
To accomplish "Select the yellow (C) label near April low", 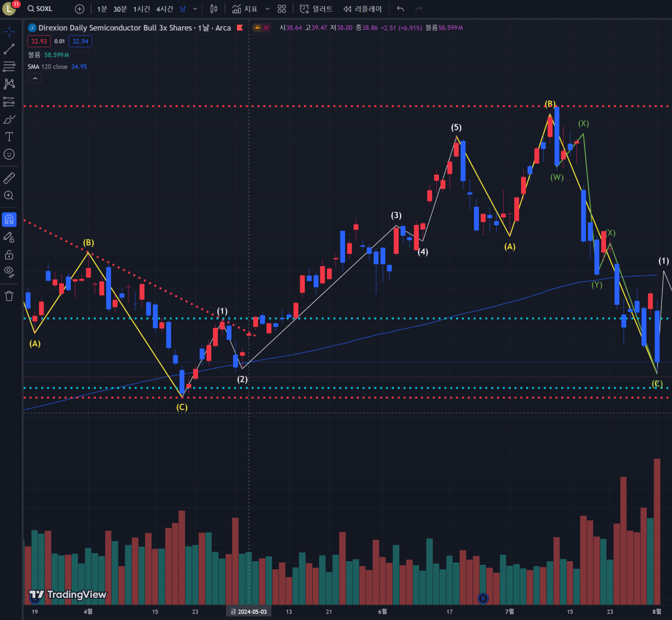I will (182, 407).
